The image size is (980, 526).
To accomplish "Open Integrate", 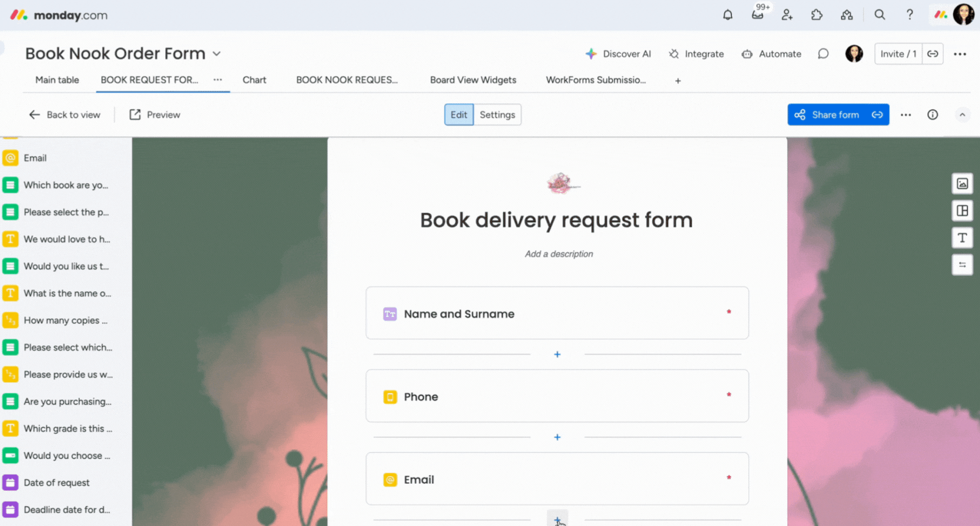I will [x=696, y=54].
